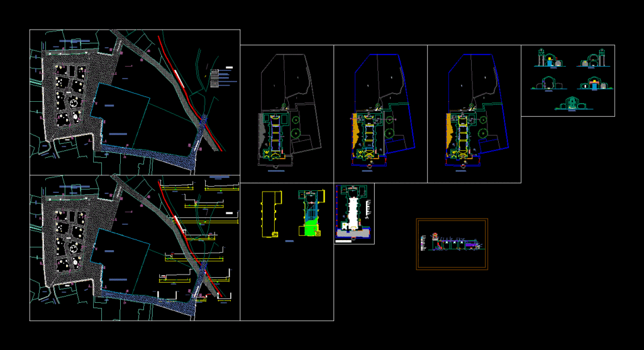Viewport: 644px width, 350px height.
Task: Click the hatched town block in the upper site plan
Action: pyautogui.click(x=70, y=96)
